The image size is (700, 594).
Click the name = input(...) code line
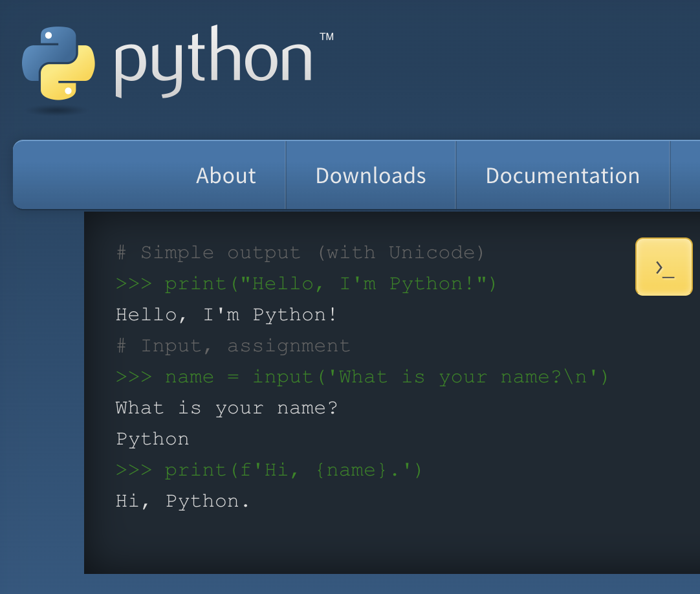point(362,377)
